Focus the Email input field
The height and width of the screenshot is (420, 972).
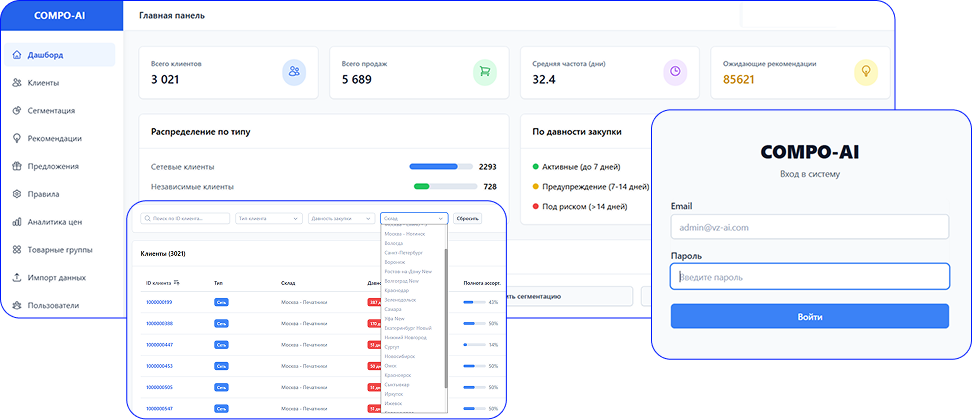[809, 228]
